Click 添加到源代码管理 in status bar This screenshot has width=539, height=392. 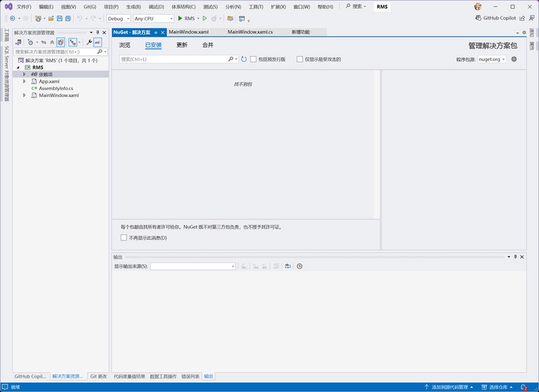449,387
